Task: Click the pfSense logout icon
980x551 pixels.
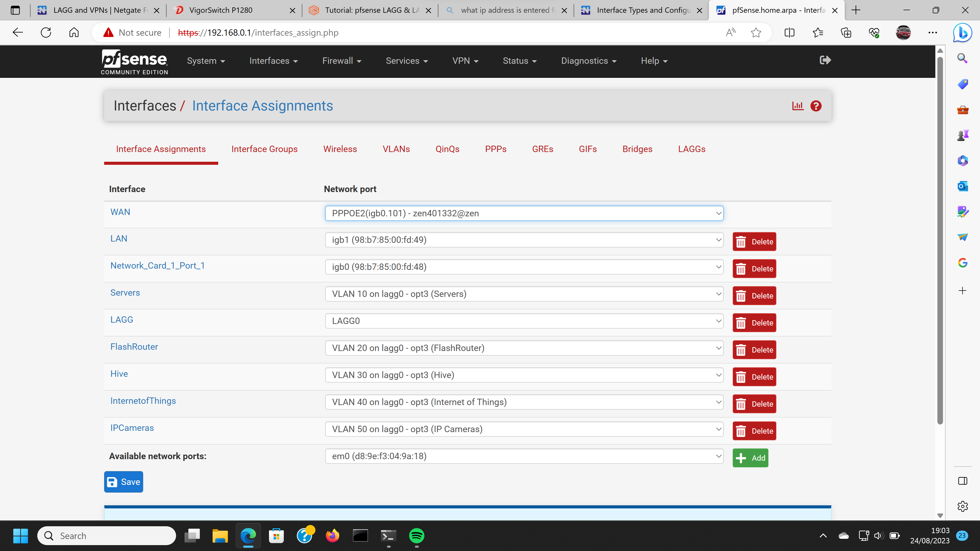Action: (825, 60)
